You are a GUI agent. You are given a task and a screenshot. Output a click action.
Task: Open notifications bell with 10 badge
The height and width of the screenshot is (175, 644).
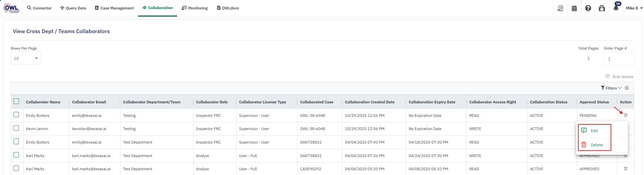click(616, 8)
